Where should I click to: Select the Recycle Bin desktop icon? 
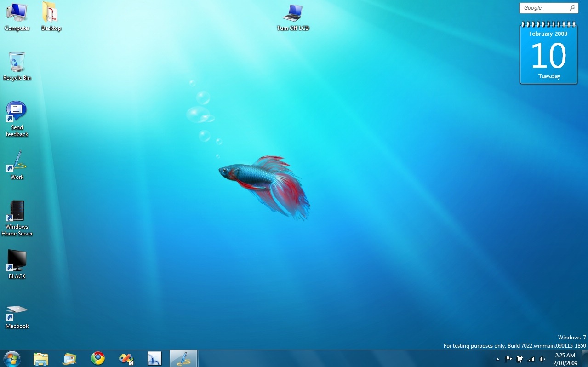pos(17,63)
